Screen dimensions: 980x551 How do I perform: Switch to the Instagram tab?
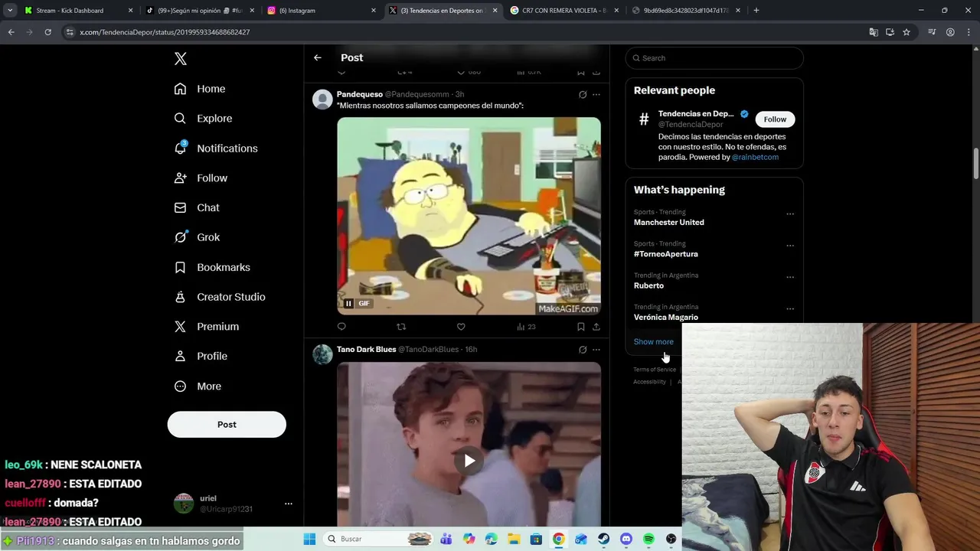pyautogui.click(x=322, y=11)
